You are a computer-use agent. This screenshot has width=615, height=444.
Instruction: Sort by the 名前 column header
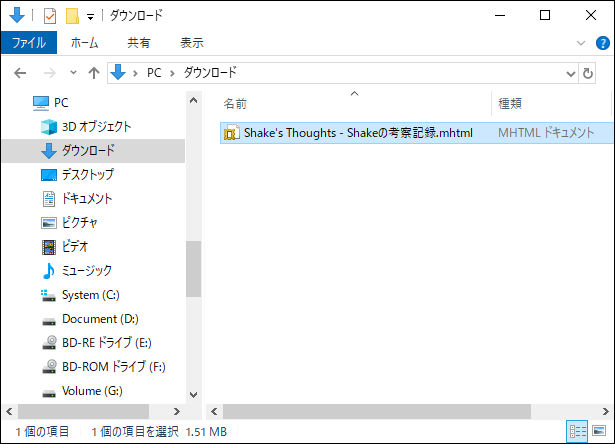[x=235, y=104]
